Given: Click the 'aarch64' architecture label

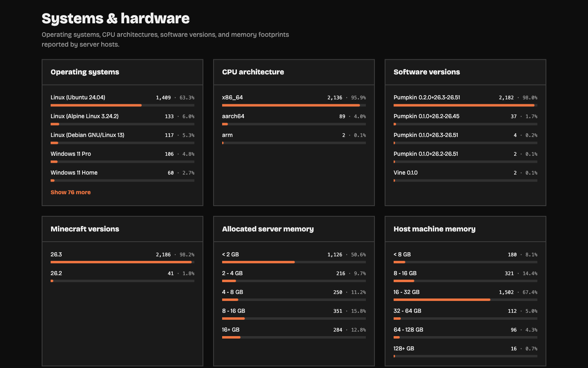Looking at the screenshot, I should tap(233, 116).
